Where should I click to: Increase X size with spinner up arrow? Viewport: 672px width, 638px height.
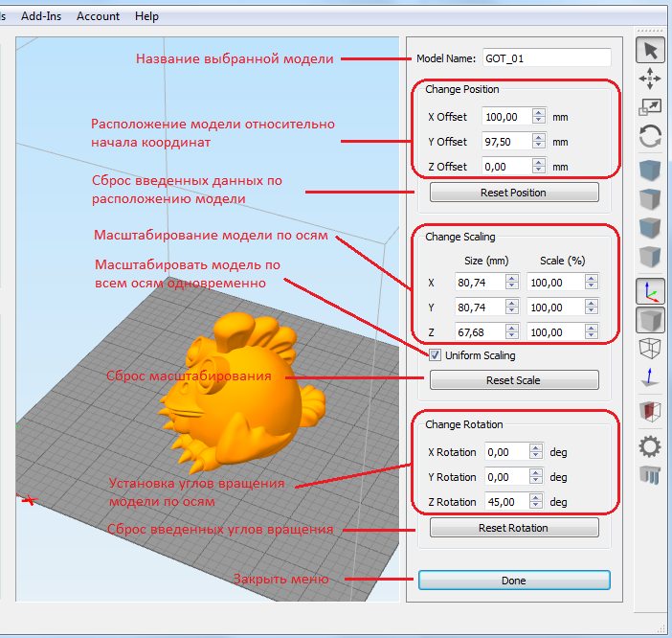[512, 278]
